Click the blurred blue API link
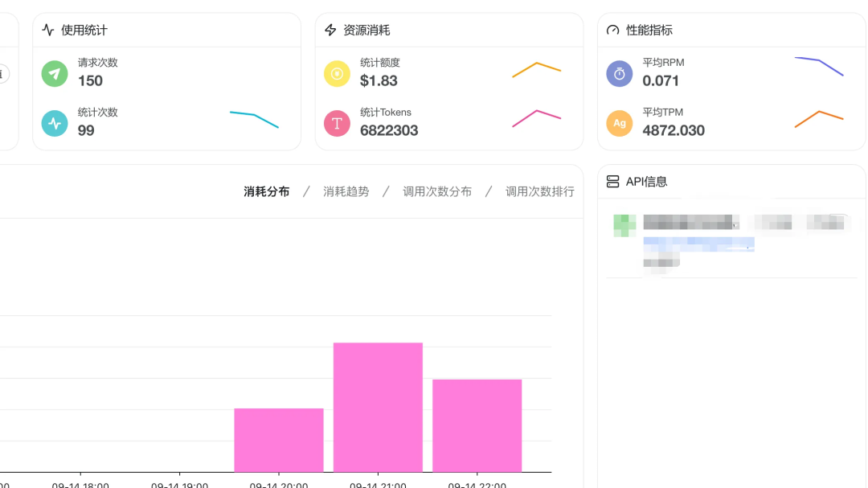 tap(698, 243)
